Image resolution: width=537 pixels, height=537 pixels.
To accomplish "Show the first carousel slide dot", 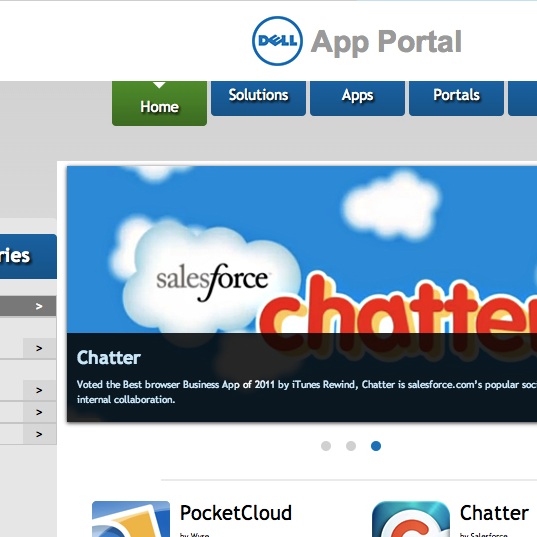I will (326, 446).
